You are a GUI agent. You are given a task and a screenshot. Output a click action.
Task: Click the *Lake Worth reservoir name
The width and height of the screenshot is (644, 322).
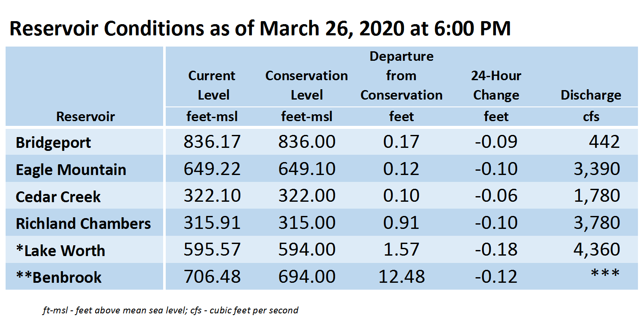point(60,250)
